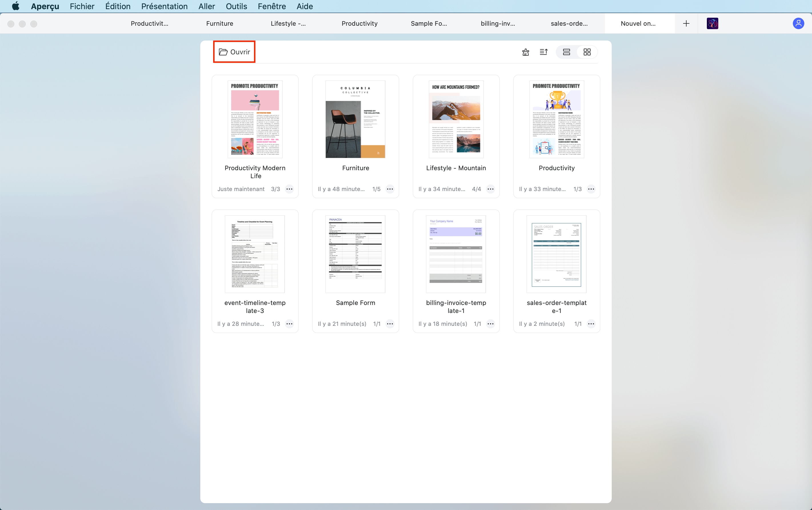Expand options for Sample Form document
The image size is (812, 510).
click(x=389, y=324)
